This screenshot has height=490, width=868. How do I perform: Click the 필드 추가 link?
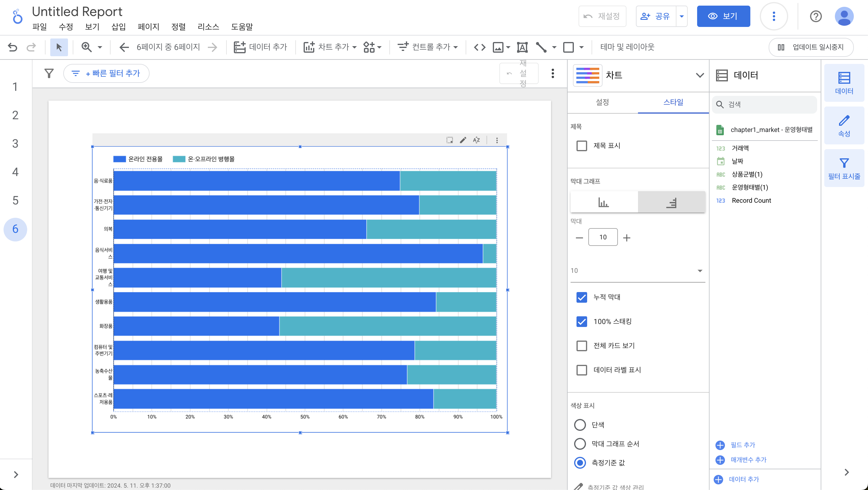coord(742,445)
